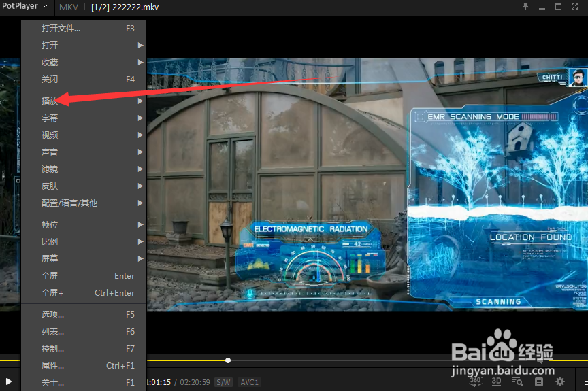Click the playlist toggle at far right edge
The height and width of the screenshot is (391, 588).
[586, 381]
